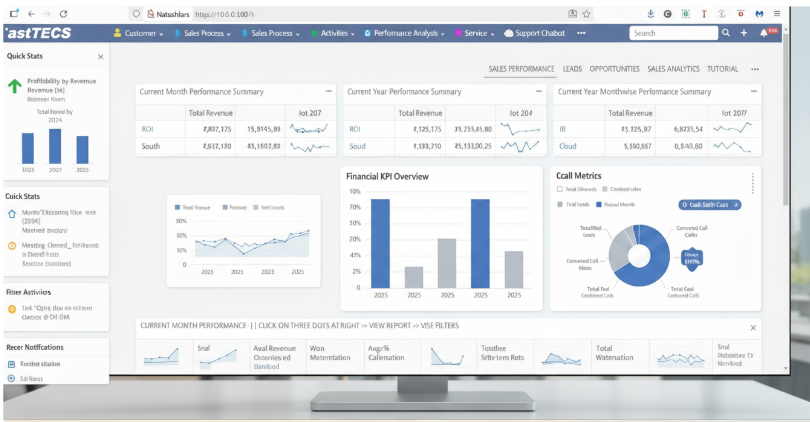Open the Tutorial tab

click(722, 69)
